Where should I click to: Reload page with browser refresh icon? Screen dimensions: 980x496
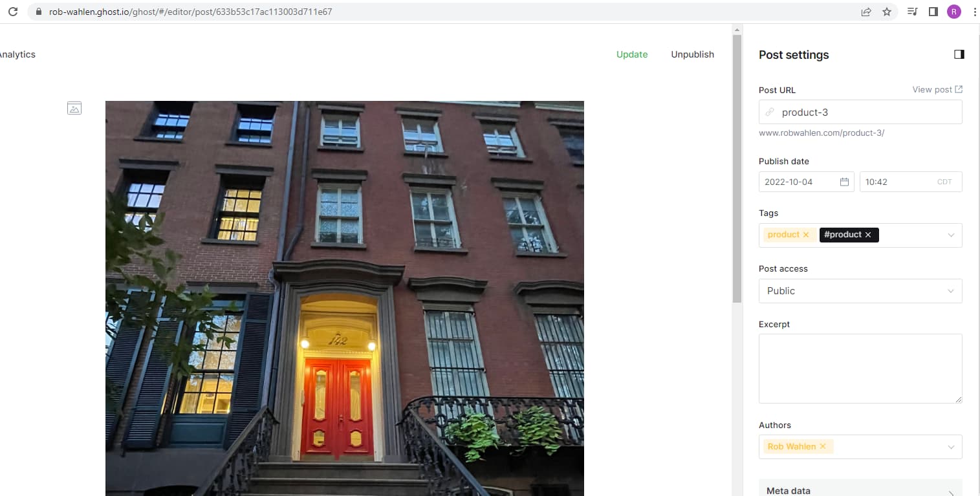click(x=12, y=12)
